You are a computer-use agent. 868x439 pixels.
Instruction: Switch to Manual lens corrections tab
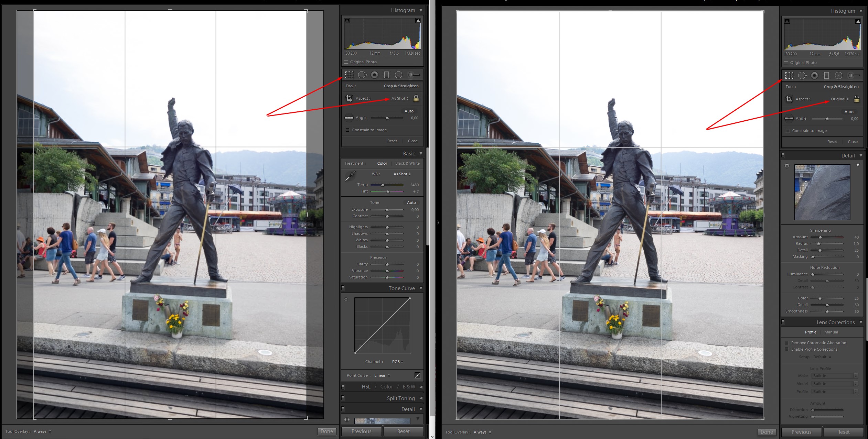pos(831,332)
